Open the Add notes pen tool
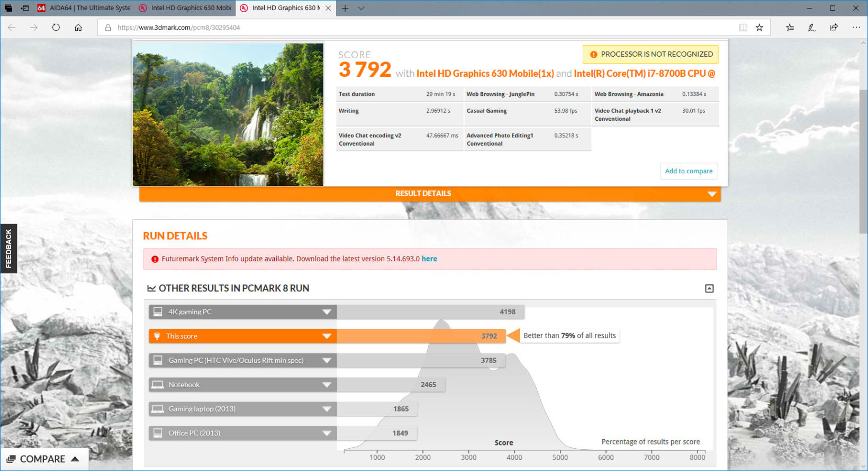The height and width of the screenshot is (471, 868). (x=812, y=28)
